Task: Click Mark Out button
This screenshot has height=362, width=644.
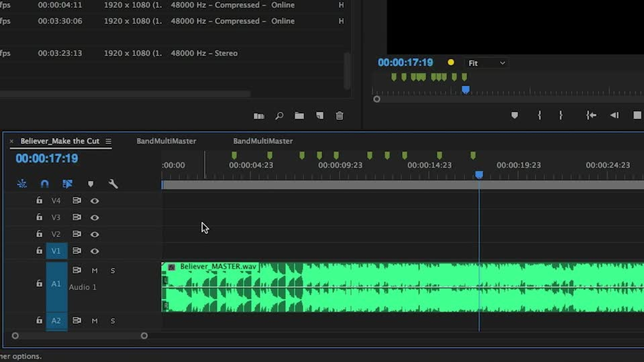Action: click(x=561, y=115)
